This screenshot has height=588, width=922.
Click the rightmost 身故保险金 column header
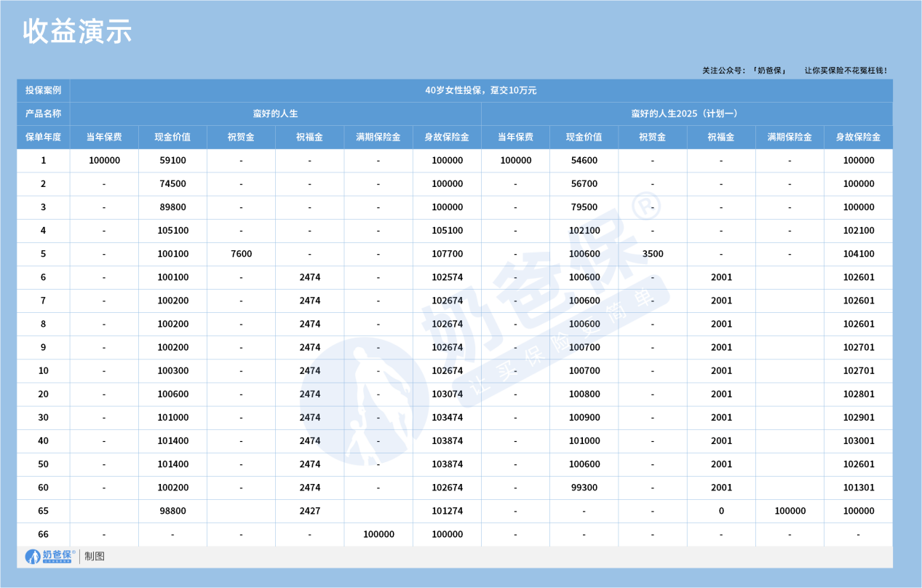tap(857, 137)
